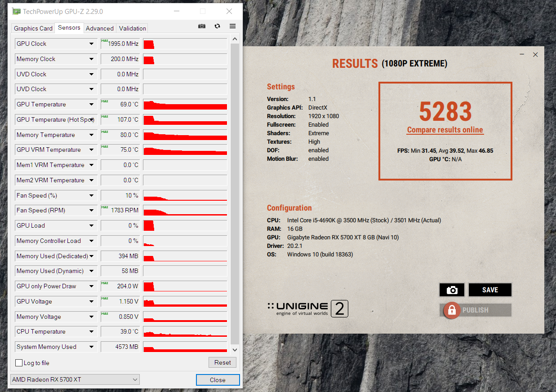Image resolution: width=556 pixels, height=392 pixels.
Task: Click Fan Speed 1783 RPM value
Action: [x=120, y=210]
